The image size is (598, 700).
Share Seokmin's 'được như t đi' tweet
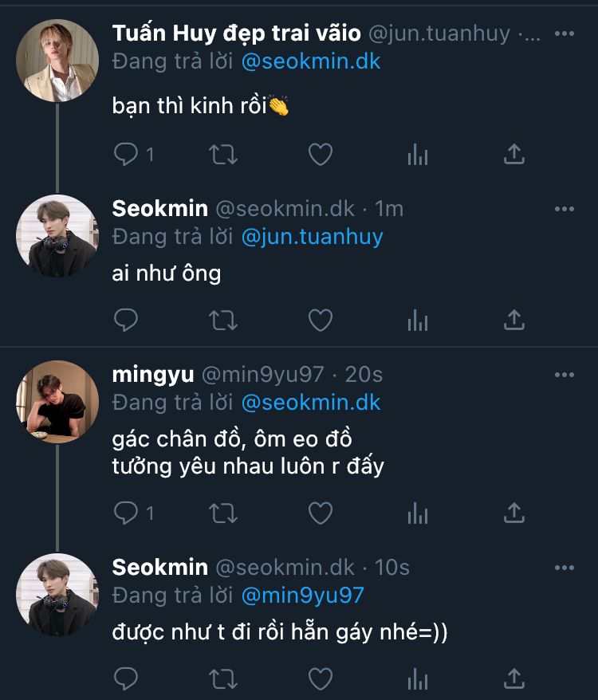[x=514, y=679]
